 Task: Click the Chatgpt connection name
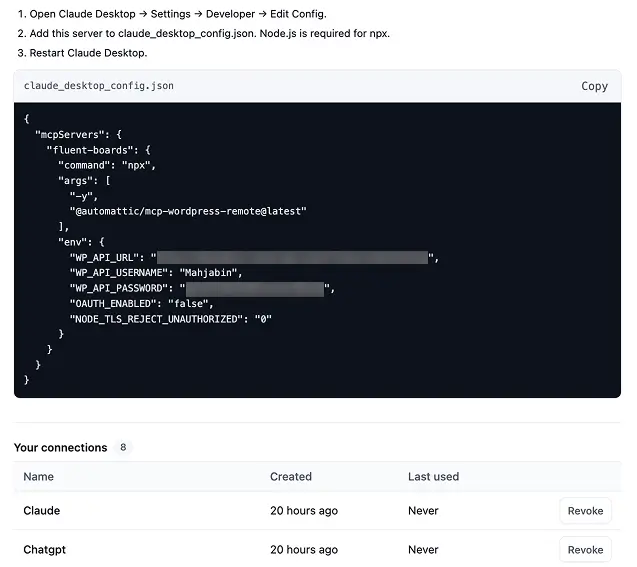45,550
